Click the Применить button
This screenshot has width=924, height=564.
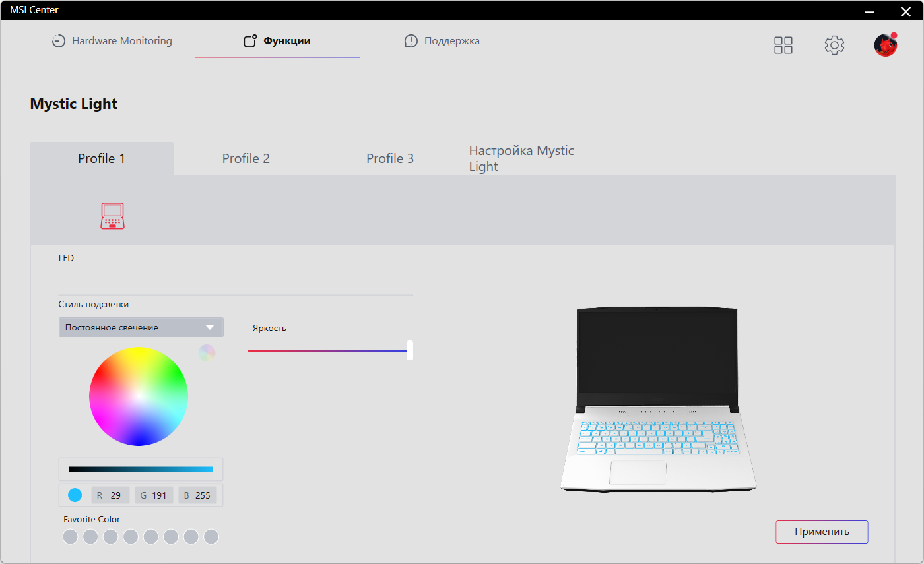[822, 532]
